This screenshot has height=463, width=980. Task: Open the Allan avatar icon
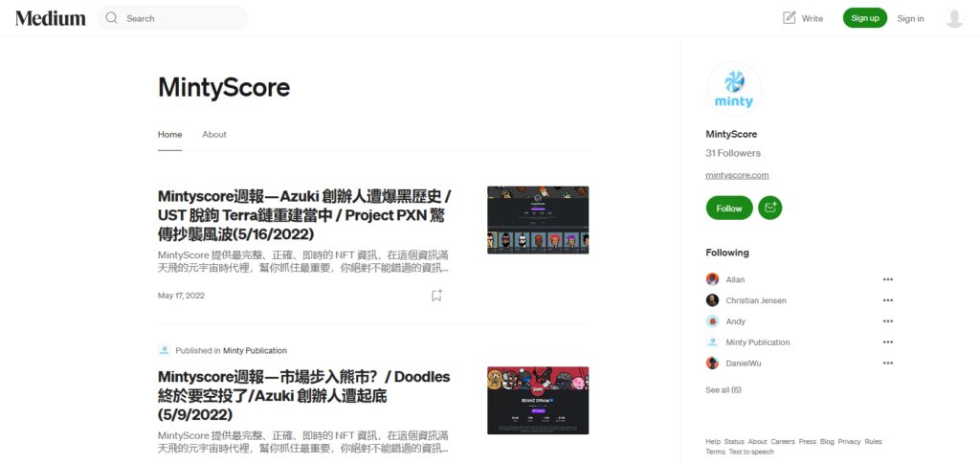pyautogui.click(x=712, y=279)
